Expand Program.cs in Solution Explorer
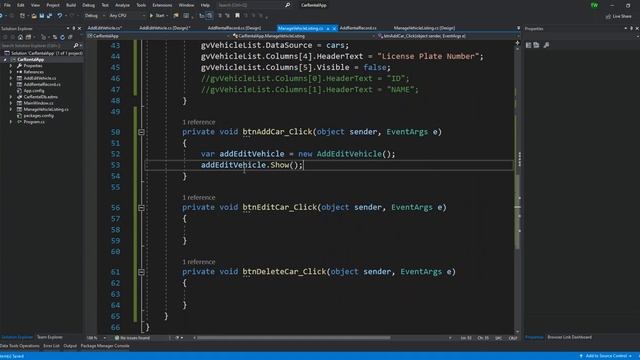The image size is (640, 360). 11,122
